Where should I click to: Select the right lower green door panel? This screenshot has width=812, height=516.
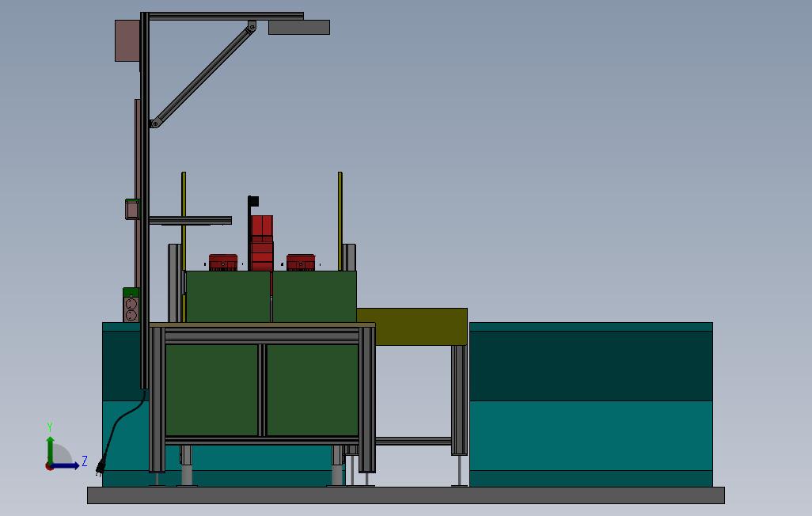coord(313,390)
